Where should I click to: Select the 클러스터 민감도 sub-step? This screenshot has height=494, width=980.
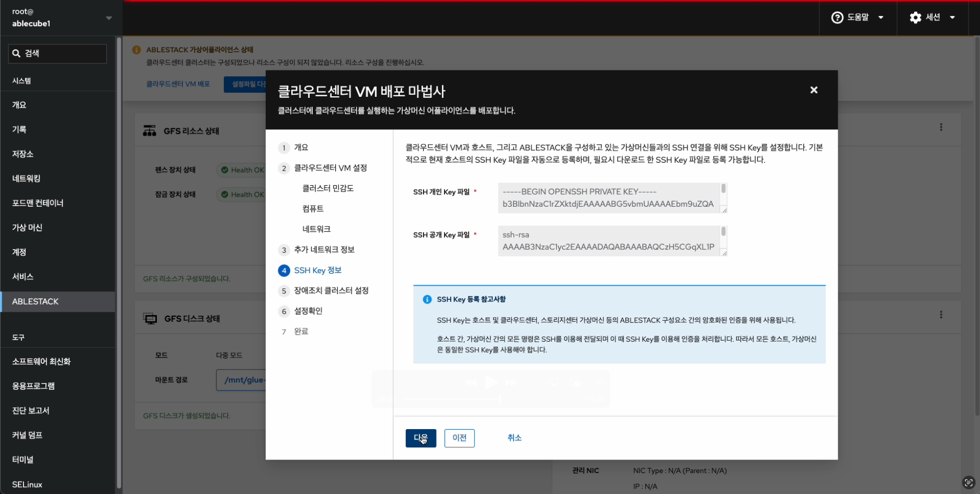pyautogui.click(x=328, y=188)
